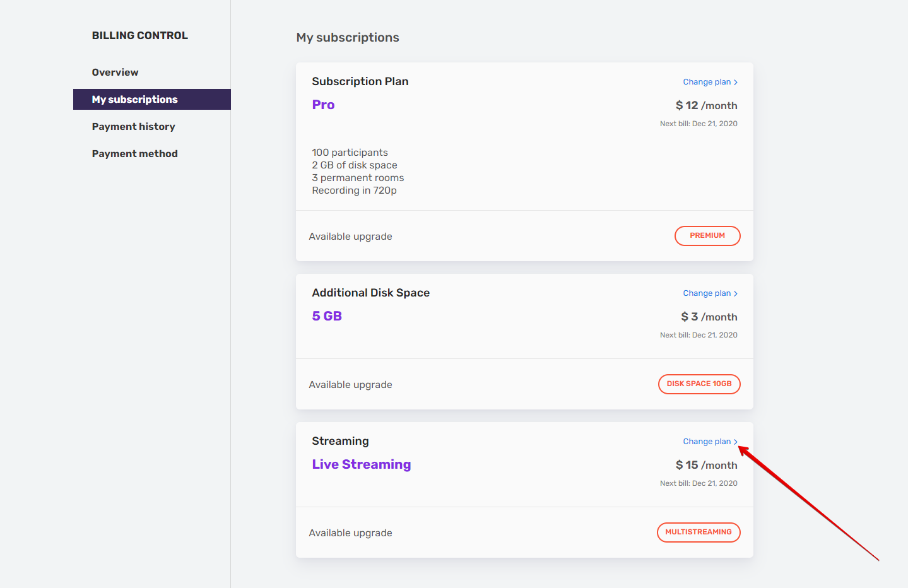Go to Payment method page
This screenshot has width=908, height=588.
pyautogui.click(x=135, y=154)
